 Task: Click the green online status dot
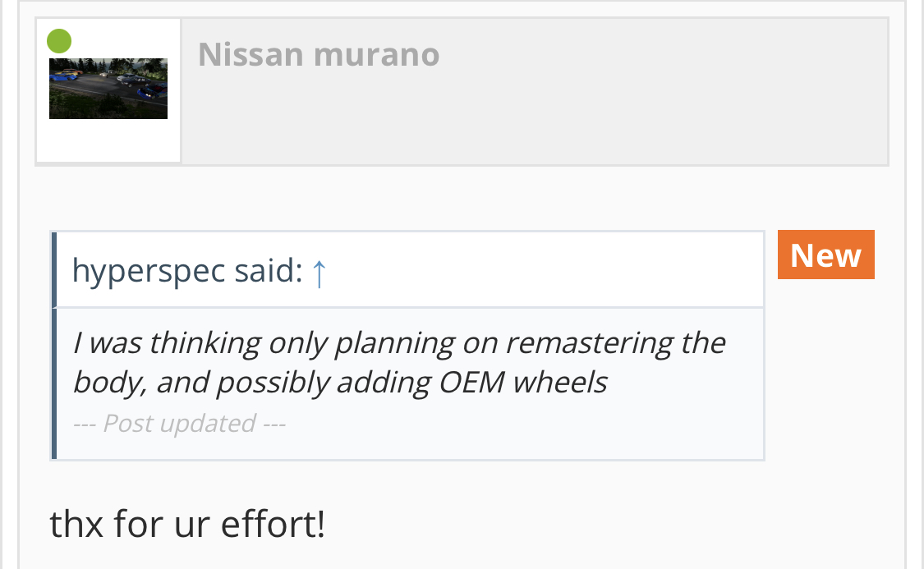coord(59,41)
